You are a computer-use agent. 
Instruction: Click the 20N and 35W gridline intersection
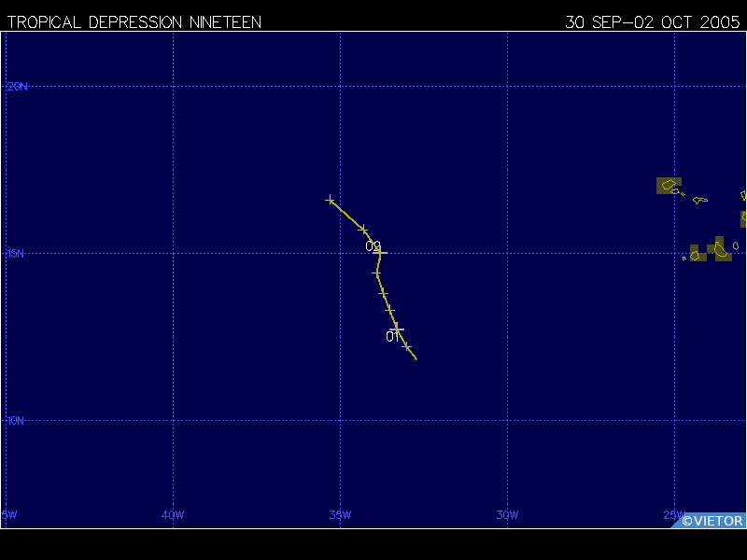click(x=340, y=86)
